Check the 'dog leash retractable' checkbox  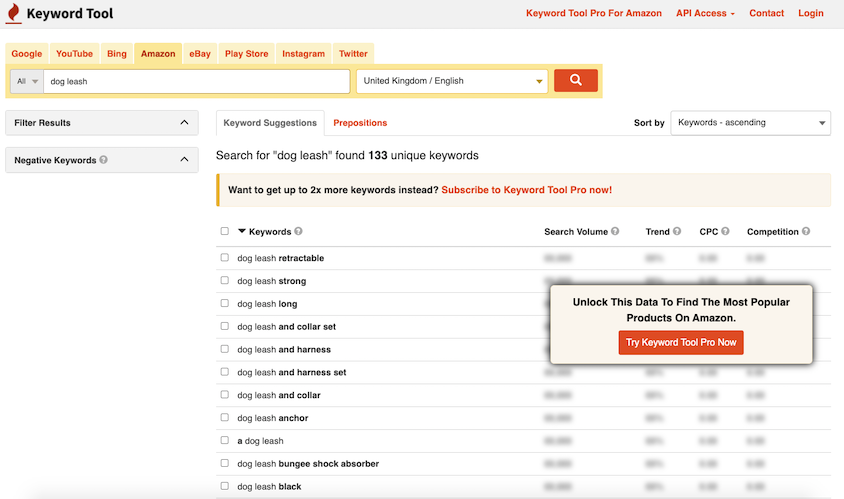click(225, 258)
